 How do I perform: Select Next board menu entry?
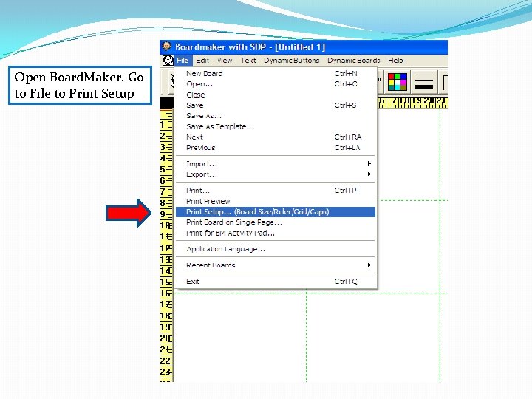click(275, 137)
